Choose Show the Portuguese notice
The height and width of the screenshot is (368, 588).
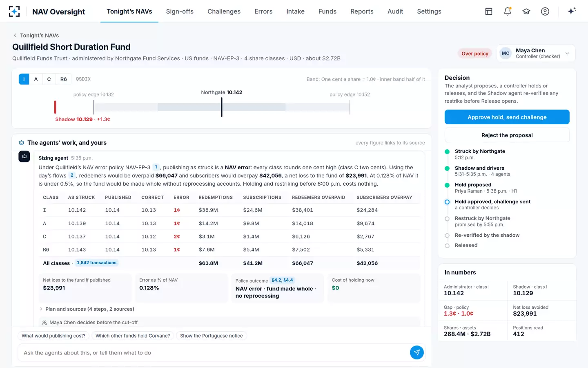[x=211, y=336]
